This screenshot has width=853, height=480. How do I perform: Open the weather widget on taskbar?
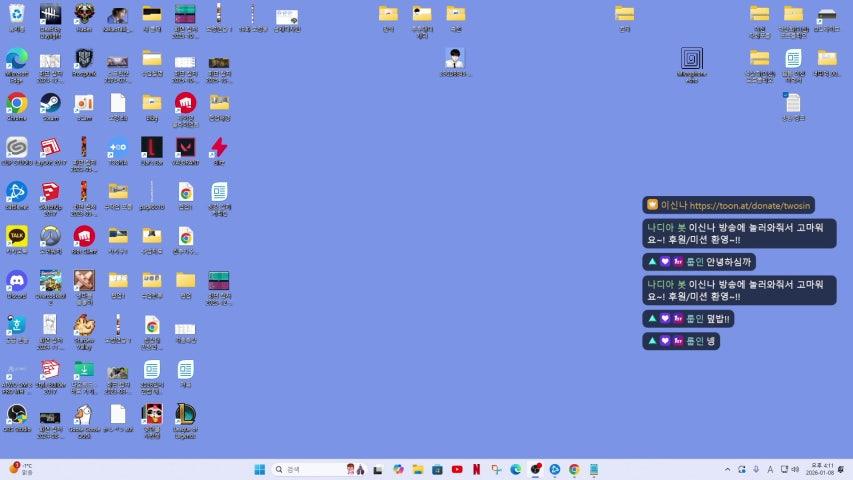20,469
